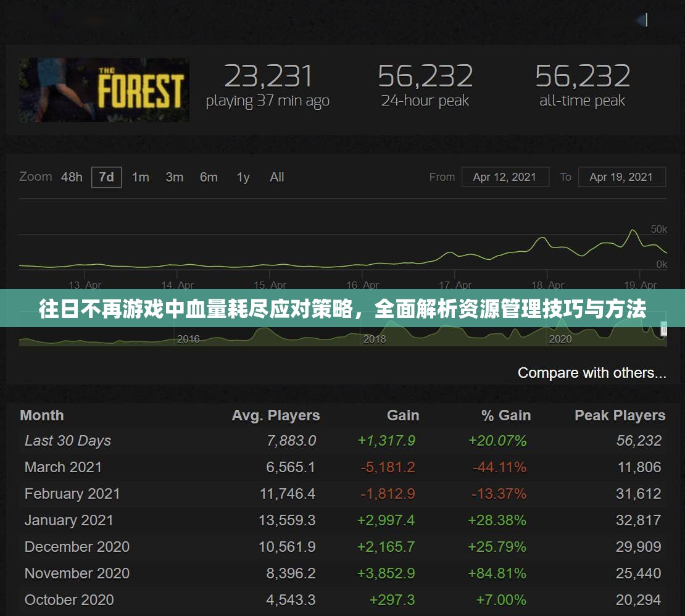
Task: Click the To date field Apr 19, 2021
Action: [621, 177]
